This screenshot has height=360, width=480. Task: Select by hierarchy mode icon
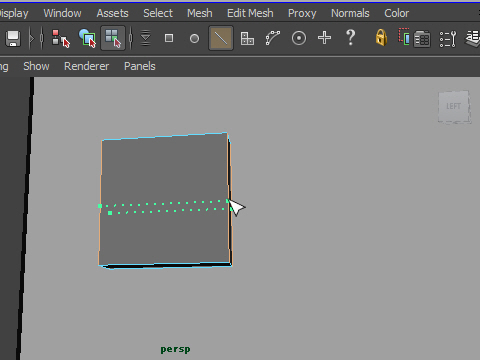(x=60, y=38)
